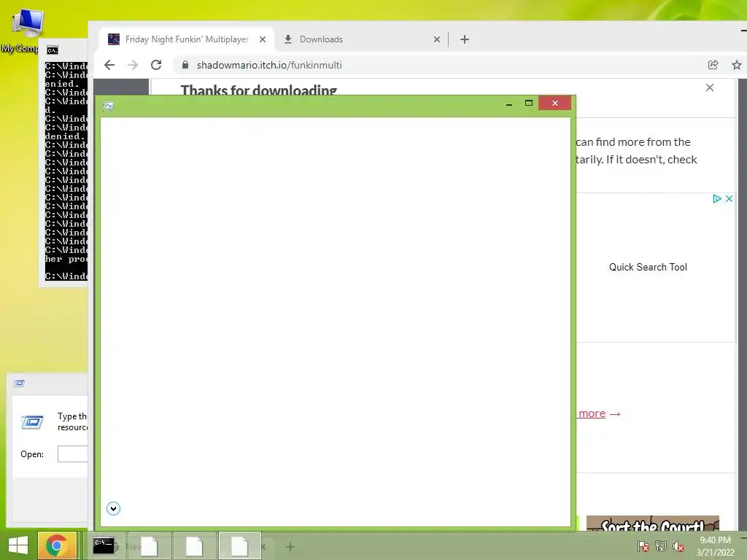Expand the circled down-chevron in the blank window
Screen dimensions: 747x560
pyautogui.click(x=113, y=508)
